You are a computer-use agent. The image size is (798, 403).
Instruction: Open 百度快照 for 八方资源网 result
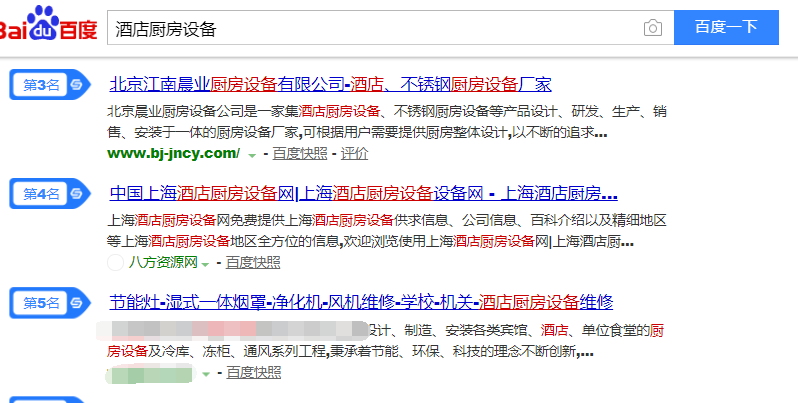(253, 263)
